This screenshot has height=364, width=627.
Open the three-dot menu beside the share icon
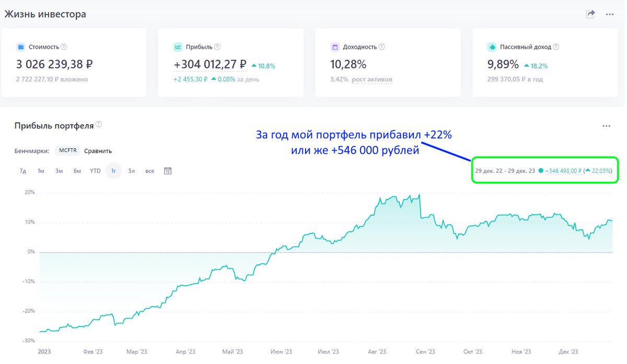[610, 15]
